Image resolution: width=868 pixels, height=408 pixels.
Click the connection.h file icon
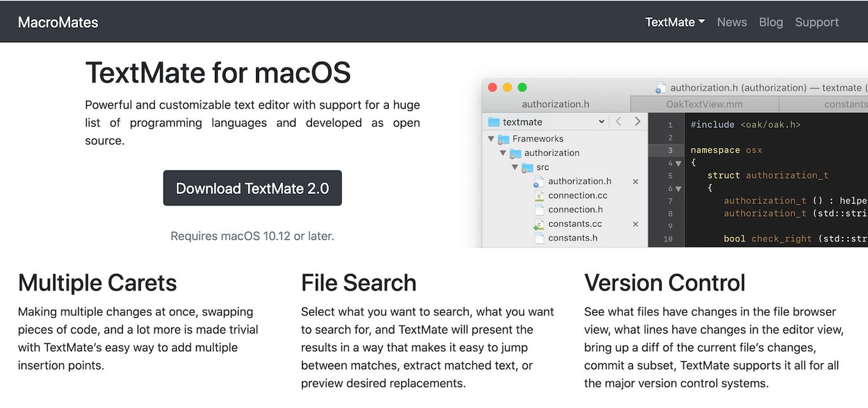tap(539, 210)
